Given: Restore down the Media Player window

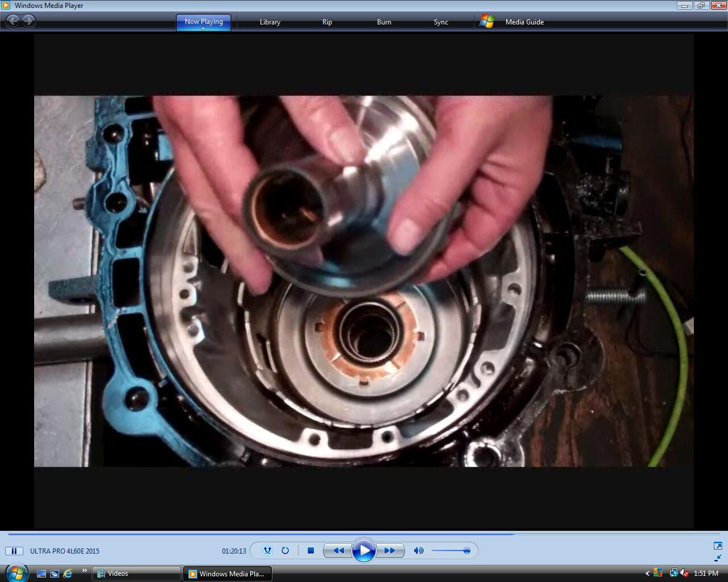Looking at the screenshot, I should [701, 6].
